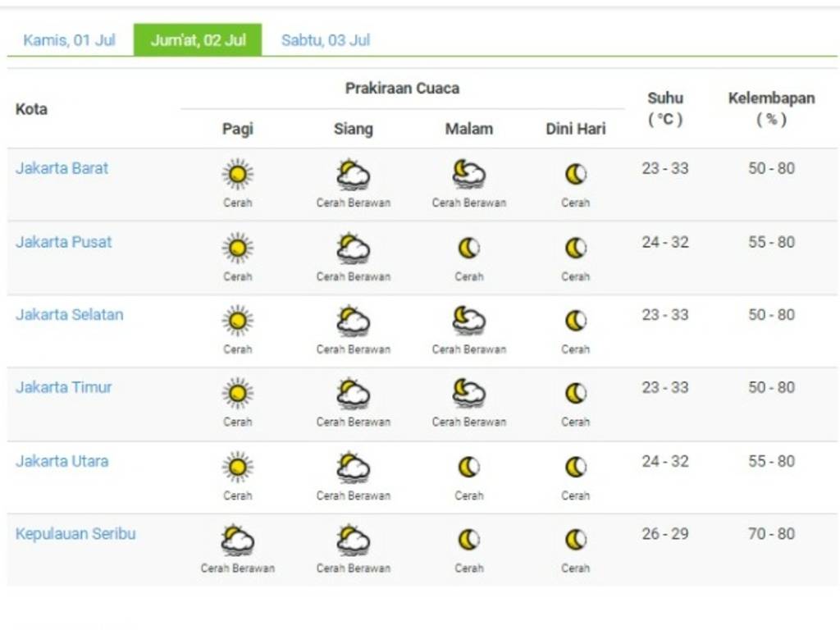This screenshot has height=630, width=840.
Task: Click Jakarta Pusat Malam moon icon
Action: click(468, 248)
